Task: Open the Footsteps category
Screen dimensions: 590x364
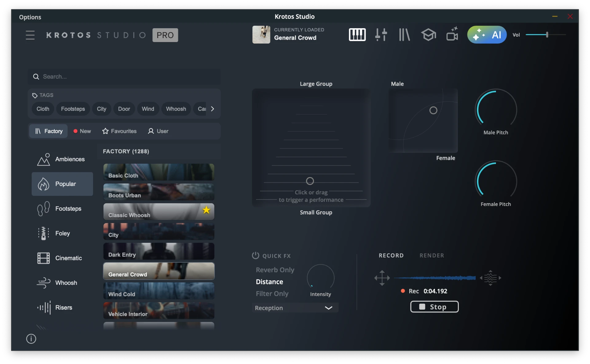Action: (x=62, y=209)
